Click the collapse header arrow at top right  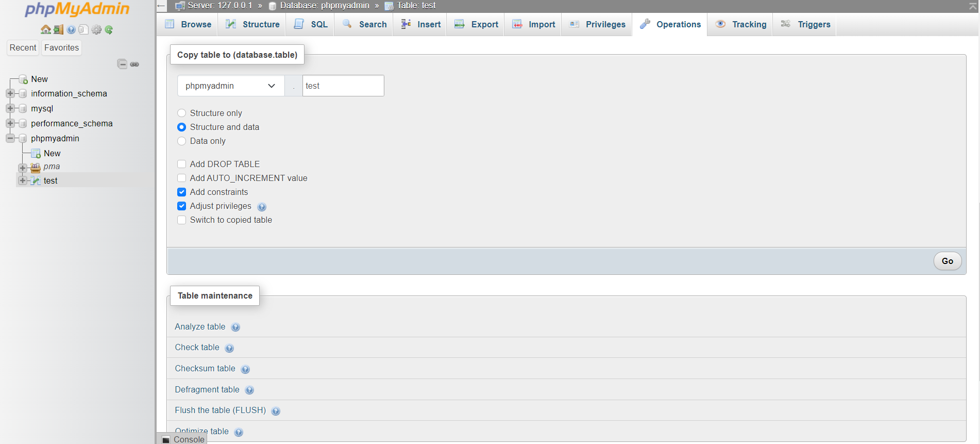(x=973, y=6)
